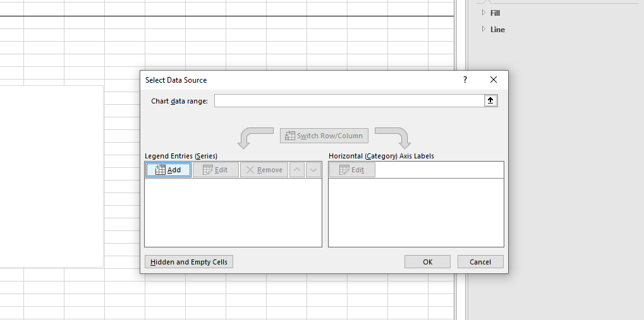Click the collapse dialog range selector icon
This screenshot has height=320, width=644.
(x=490, y=101)
